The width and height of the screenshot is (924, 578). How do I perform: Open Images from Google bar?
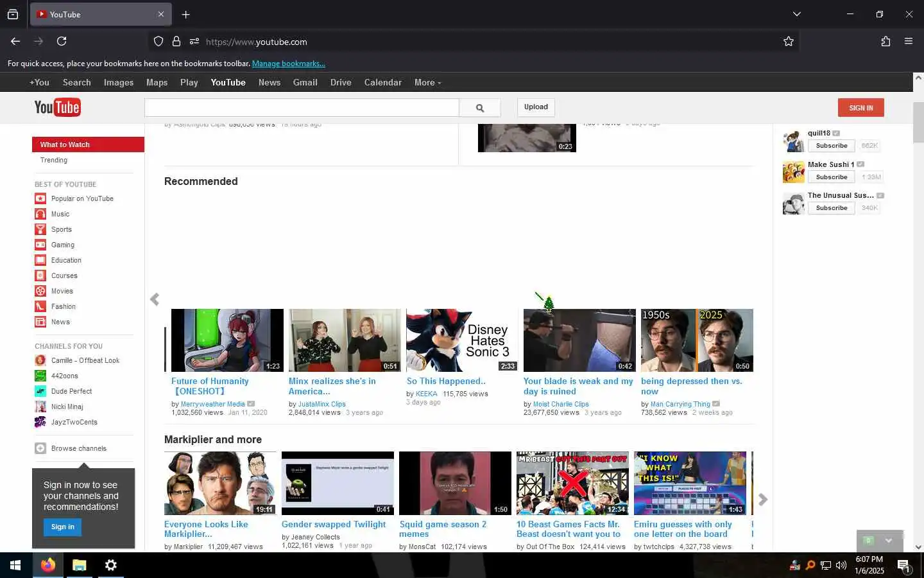pyautogui.click(x=119, y=82)
